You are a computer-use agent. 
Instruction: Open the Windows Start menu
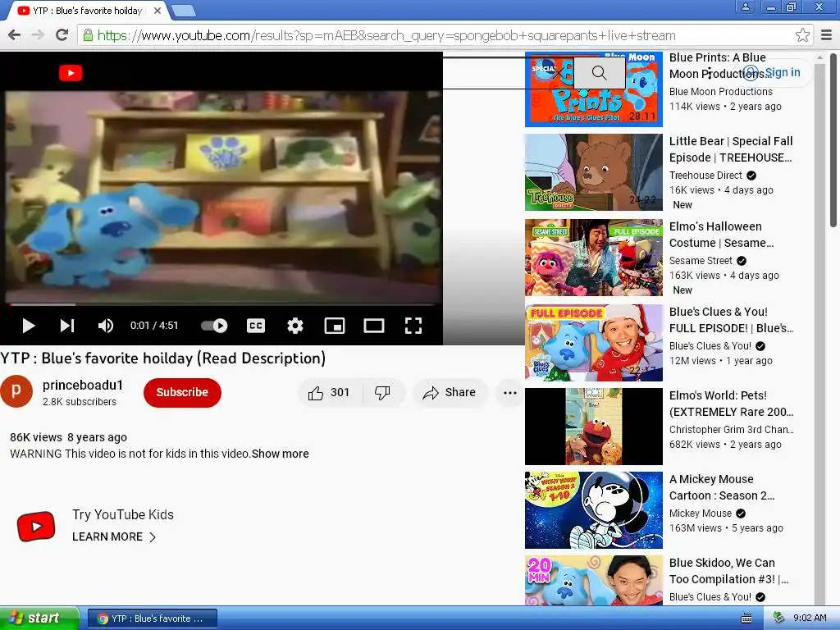39,619
